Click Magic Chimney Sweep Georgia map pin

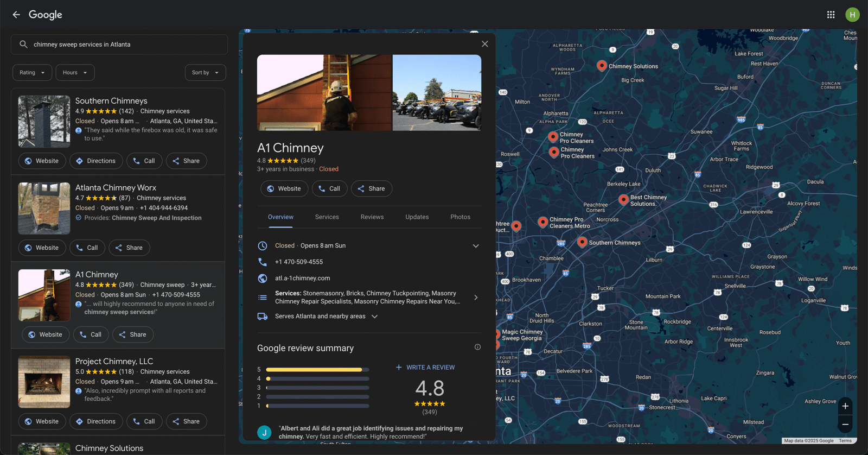497,333
